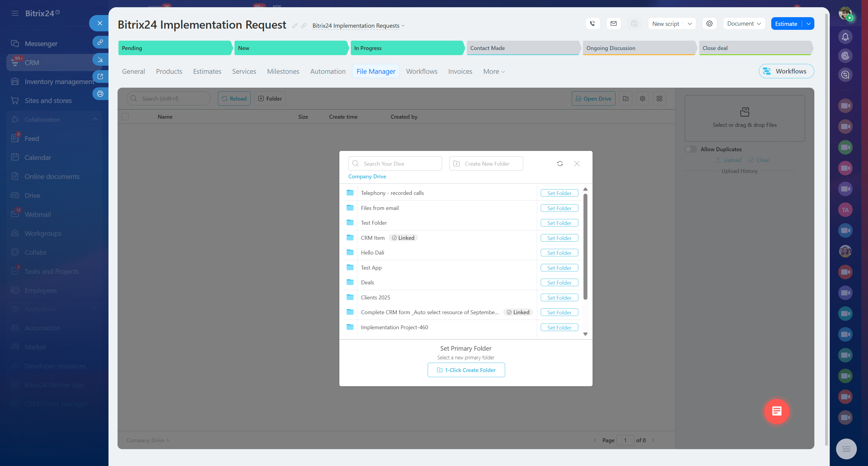Expand the Estimate button arrow
The width and height of the screenshot is (868, 466).
pyautogui.click(x=808, y=23)
